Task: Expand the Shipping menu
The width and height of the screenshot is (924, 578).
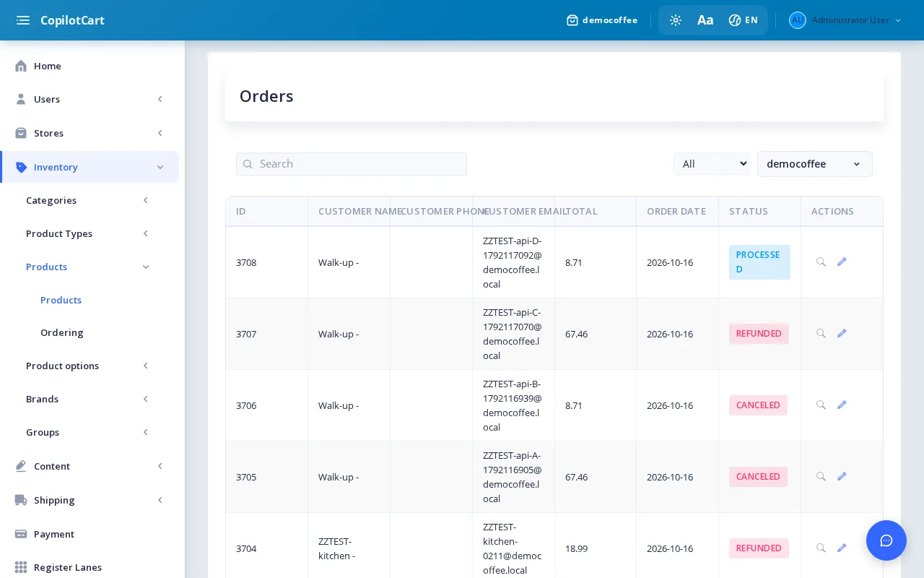Action: click(90, 500)
